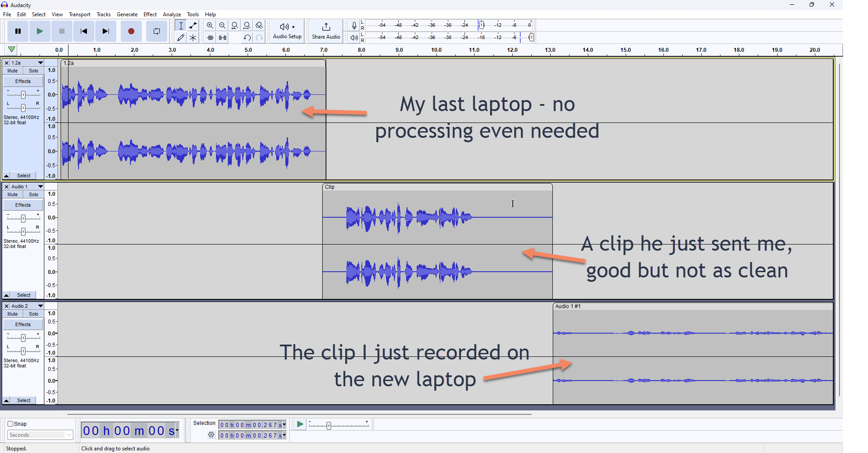Open the Effect menu
The width and height of the screenshot is (868, 453).
point(150,14)
